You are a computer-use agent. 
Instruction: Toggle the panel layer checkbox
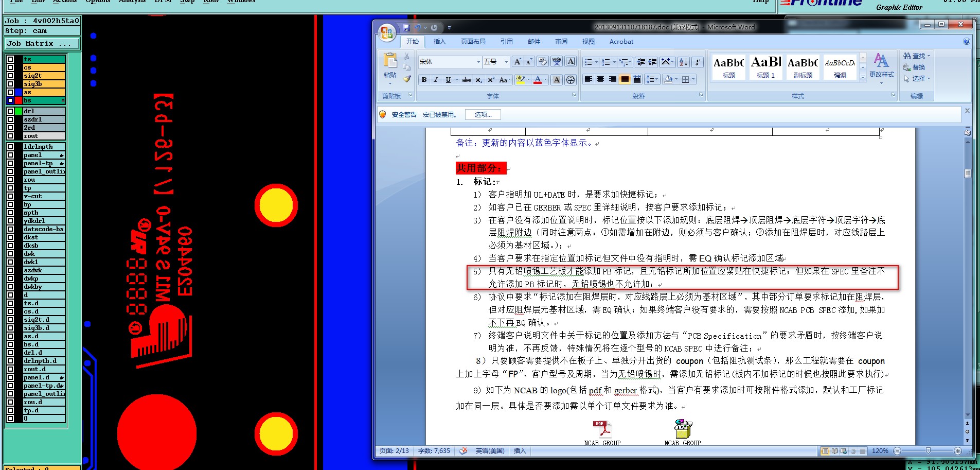click(x=10, y=155)
